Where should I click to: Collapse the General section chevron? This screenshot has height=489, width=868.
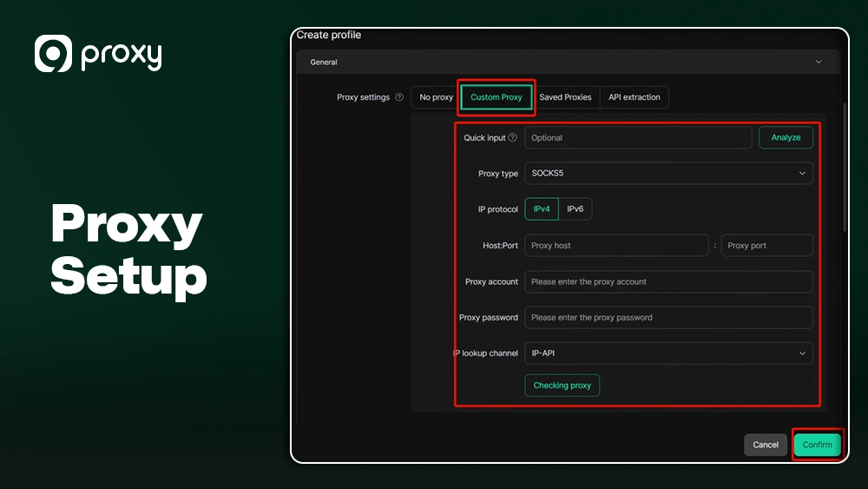coord(819,62)
